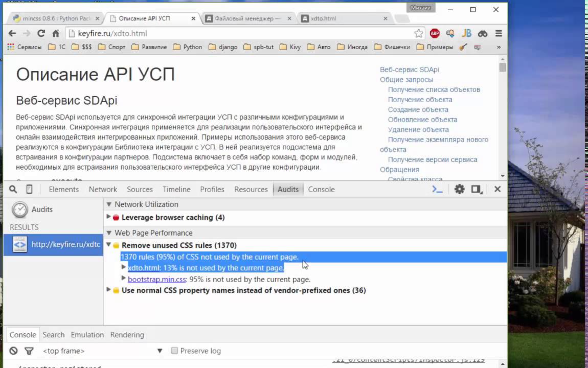The width and height of the screenshot is (588, 368).
Task: Open the django bookmarks folder
Action: click(x=223, y=47)
